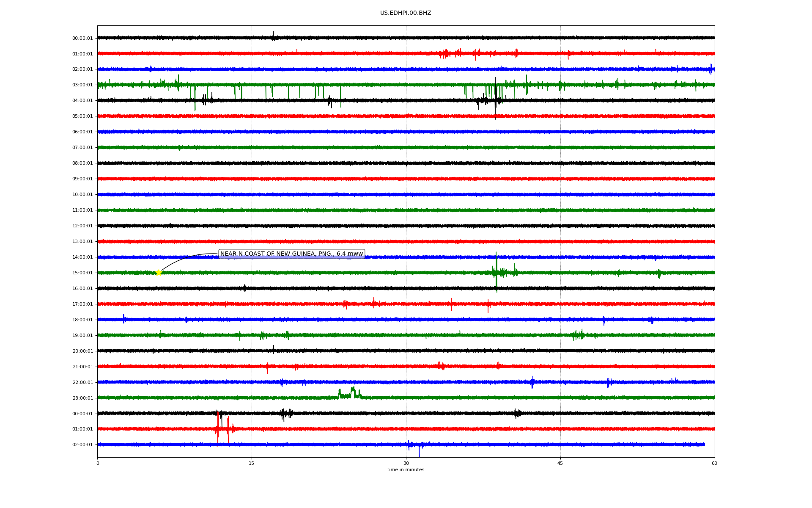812x508 pixels.
Task: Select the 17:00:01 time label
Action: click(x=82, y=304)
